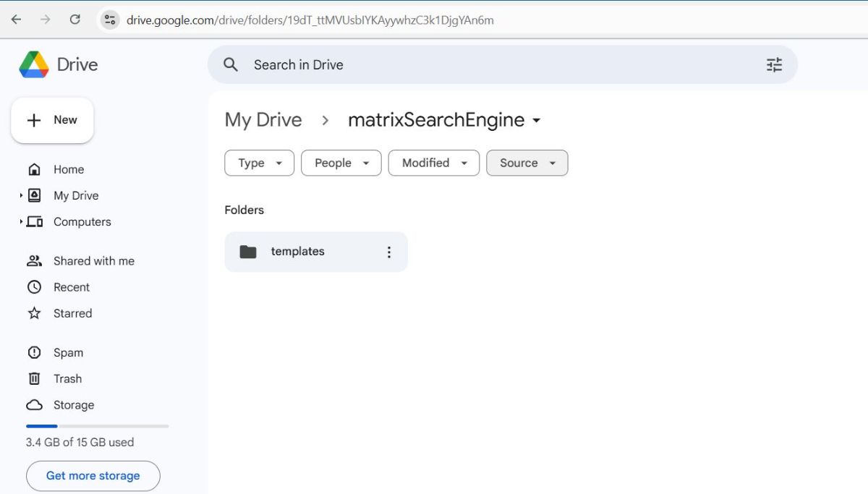Open the Source filter dropdown
The width and height of the screenshot is (868, 494).
527,163
